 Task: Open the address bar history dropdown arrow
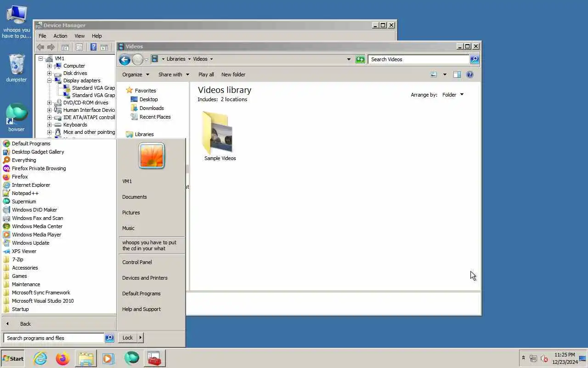coord(349,59)
